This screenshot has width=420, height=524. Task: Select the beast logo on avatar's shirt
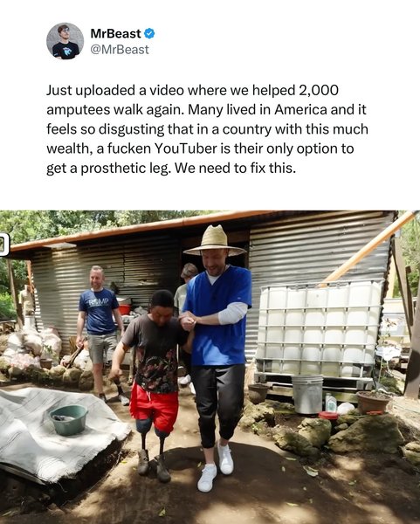(x=67, y=52)
